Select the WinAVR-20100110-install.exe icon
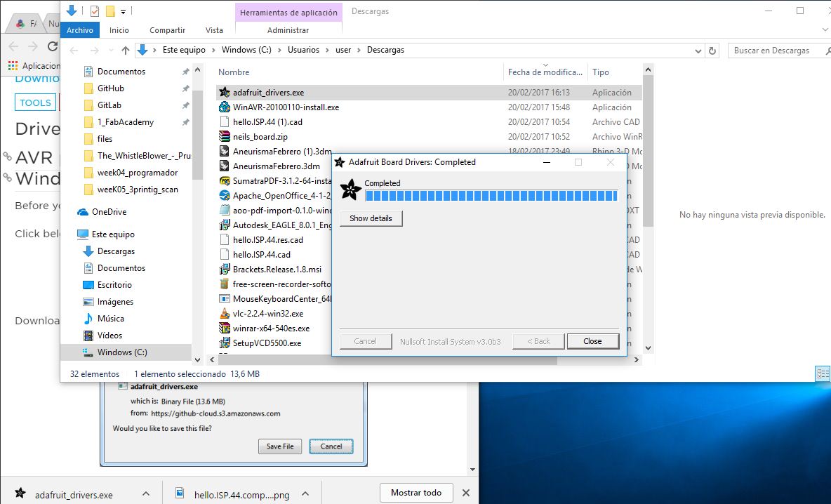 coord(225,107)
